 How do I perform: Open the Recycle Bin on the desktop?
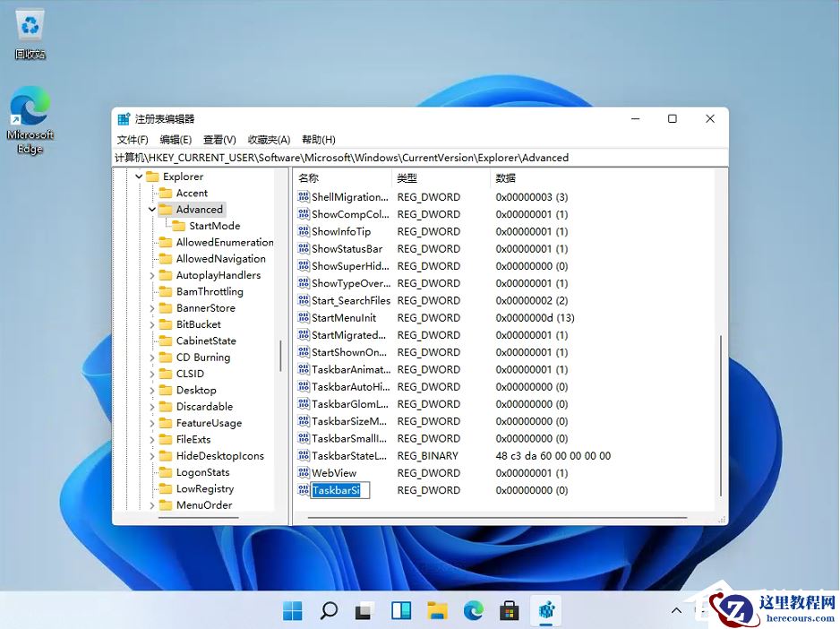tap(29, 27)
